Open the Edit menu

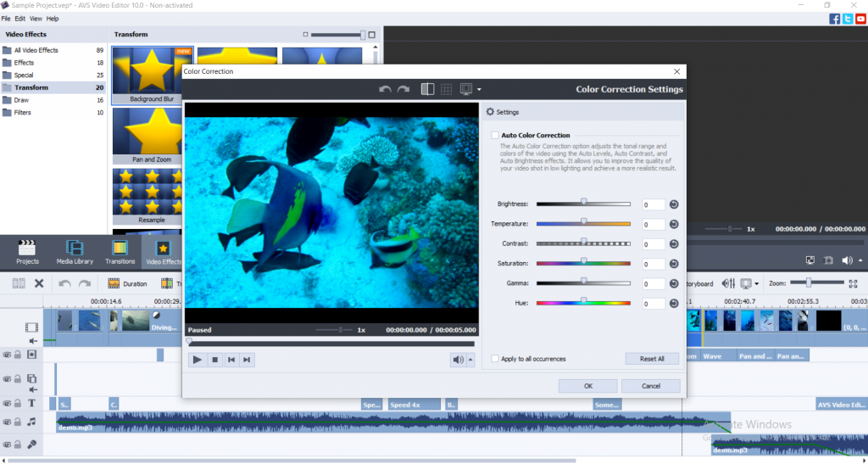(x=19, y=18)
